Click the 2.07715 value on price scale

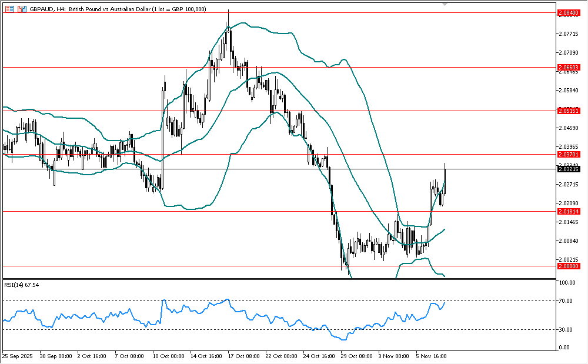point(568,35)
